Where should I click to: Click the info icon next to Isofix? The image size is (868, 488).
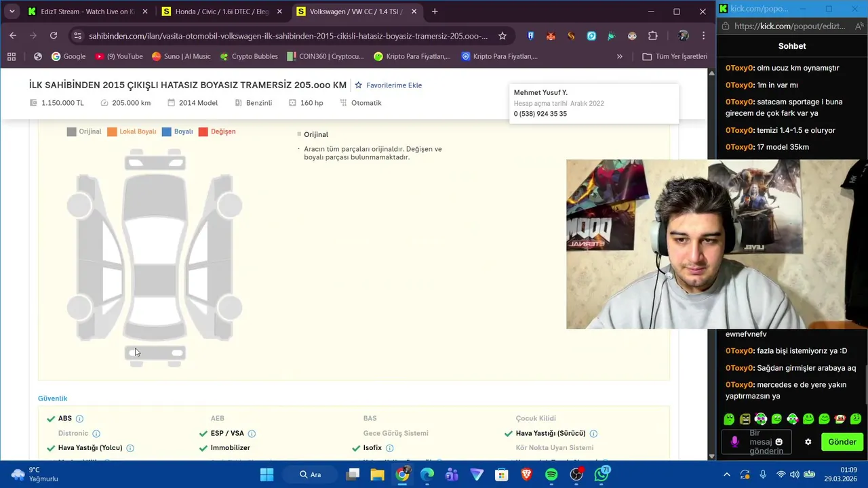point(389,448)
